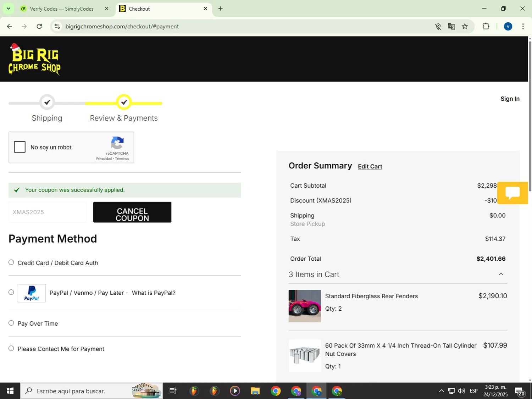Open the network icon in system tray
Viewport: 532px width, 399px height.
(x=451, y=391)
